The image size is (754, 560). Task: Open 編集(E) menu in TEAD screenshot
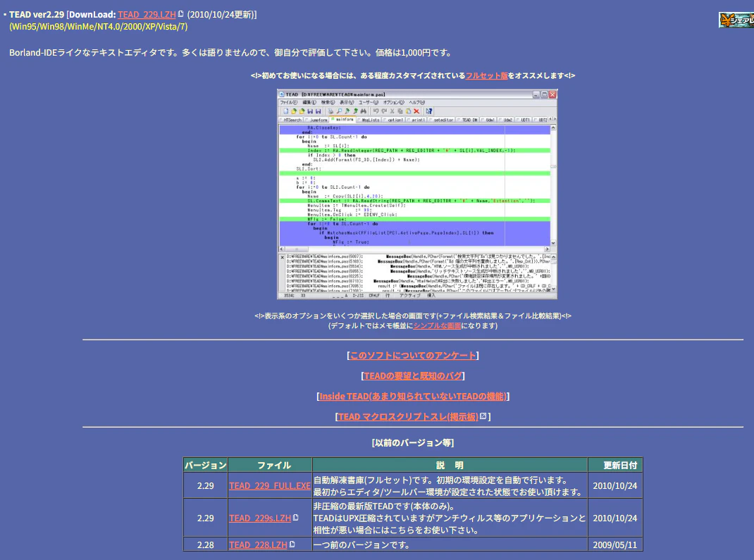click(309, 102)
